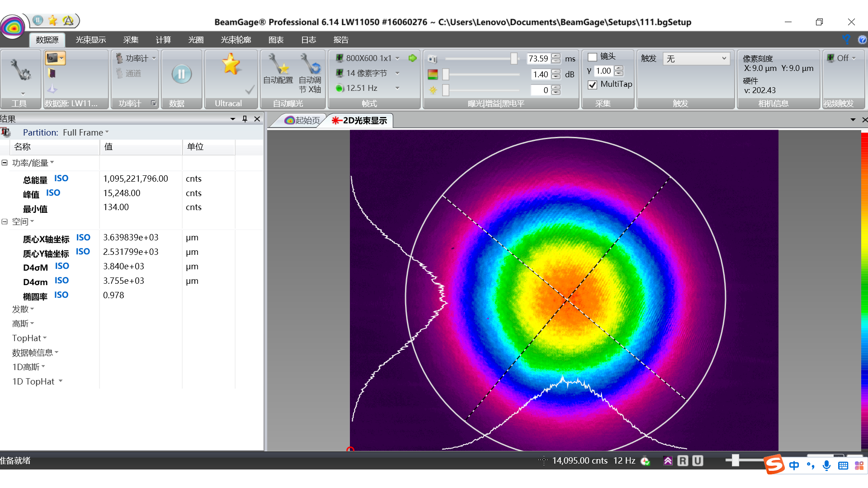
Task: Click the 自动配置 auto setup wrench icon
Action: 278,64
